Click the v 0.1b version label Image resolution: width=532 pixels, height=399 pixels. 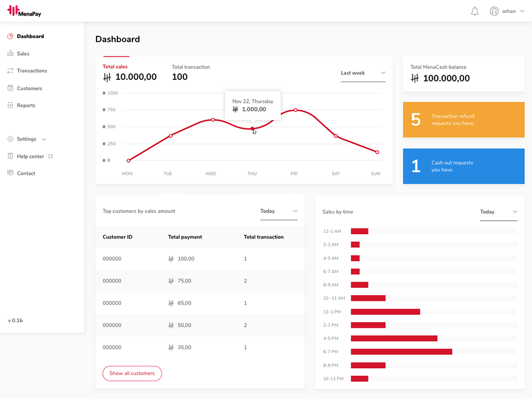point(15,320)
